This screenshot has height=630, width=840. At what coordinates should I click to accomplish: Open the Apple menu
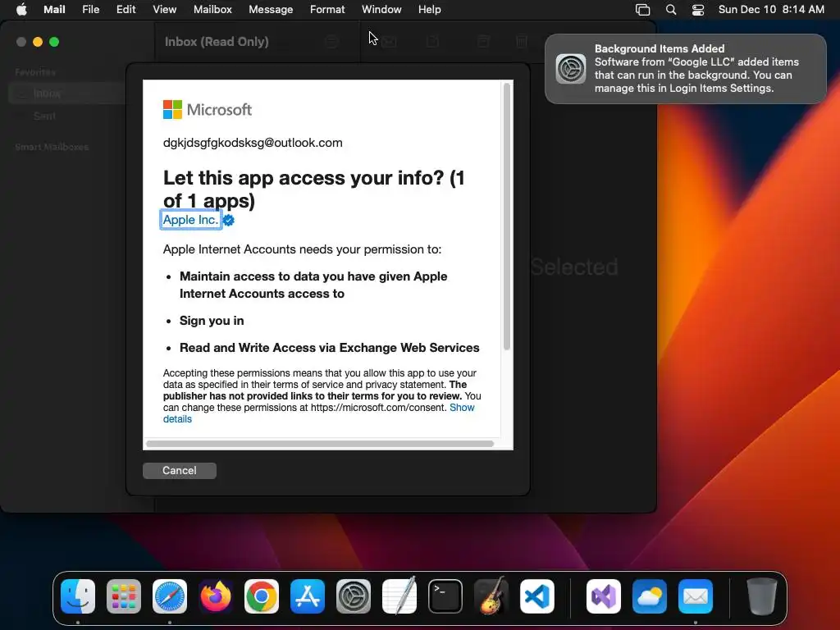pos(21,10)
